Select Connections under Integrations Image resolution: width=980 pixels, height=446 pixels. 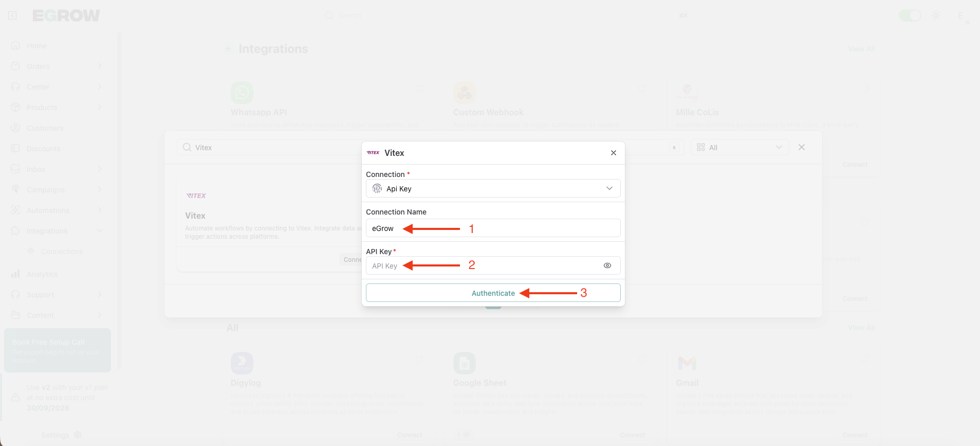coord(62,252)
